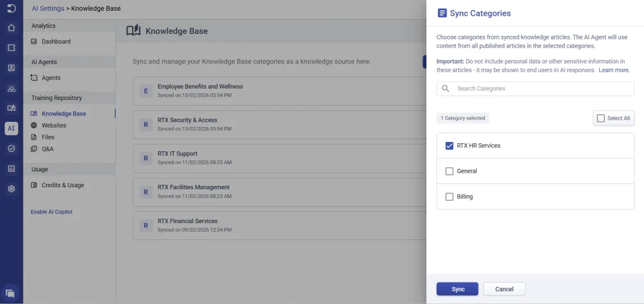Image resolution: width=644 pixels, height=304 pixels.
Task: Open the Settings gear icon in left rail
Action: 11,188
